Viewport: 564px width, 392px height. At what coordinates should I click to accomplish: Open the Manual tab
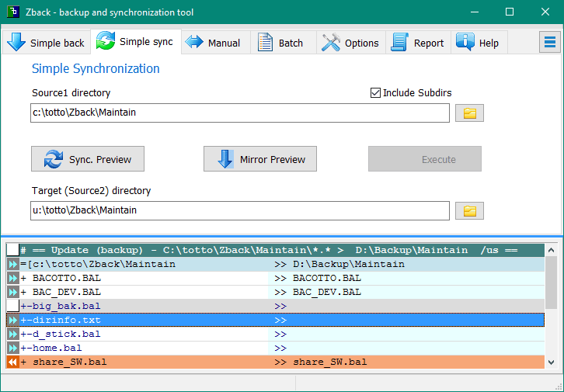point(215,43)
